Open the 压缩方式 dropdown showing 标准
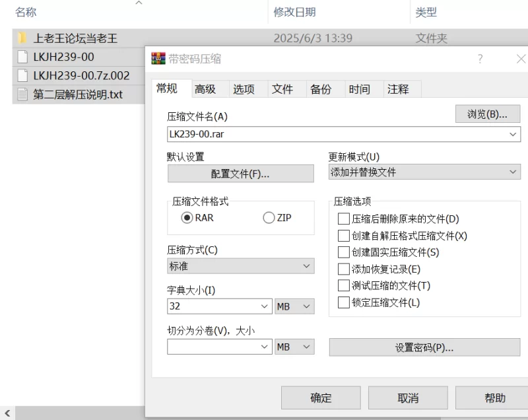The image size is (528, 420). point(241,266)
